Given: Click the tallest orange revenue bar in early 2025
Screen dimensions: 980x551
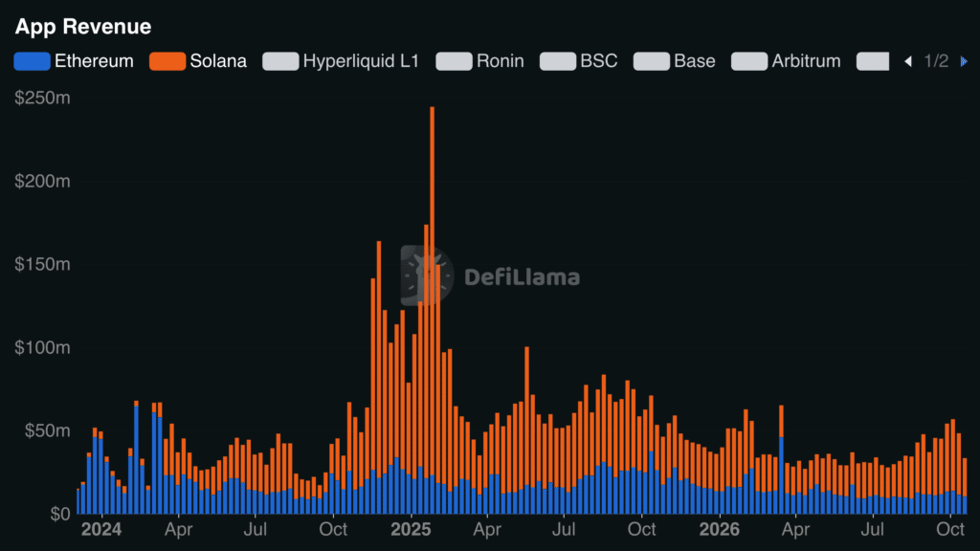Looking at the screenshot, I should 432,291.
